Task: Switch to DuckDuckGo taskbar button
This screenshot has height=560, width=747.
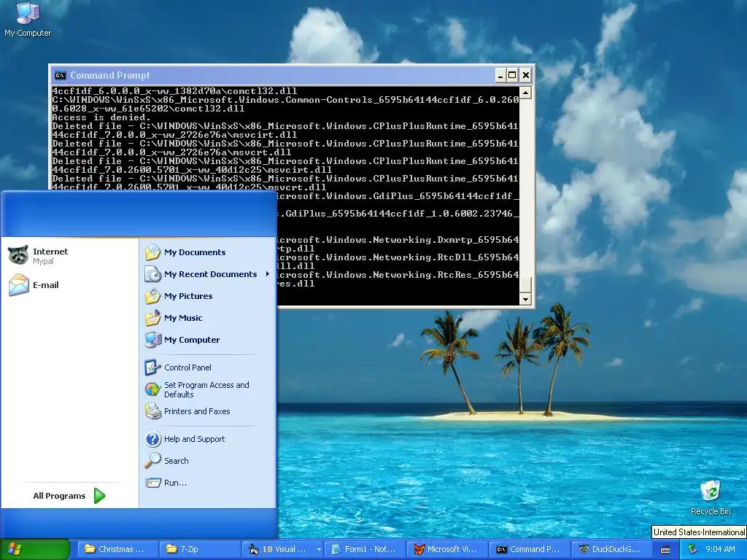Action: pyautogui.click(x=612, y=550)
